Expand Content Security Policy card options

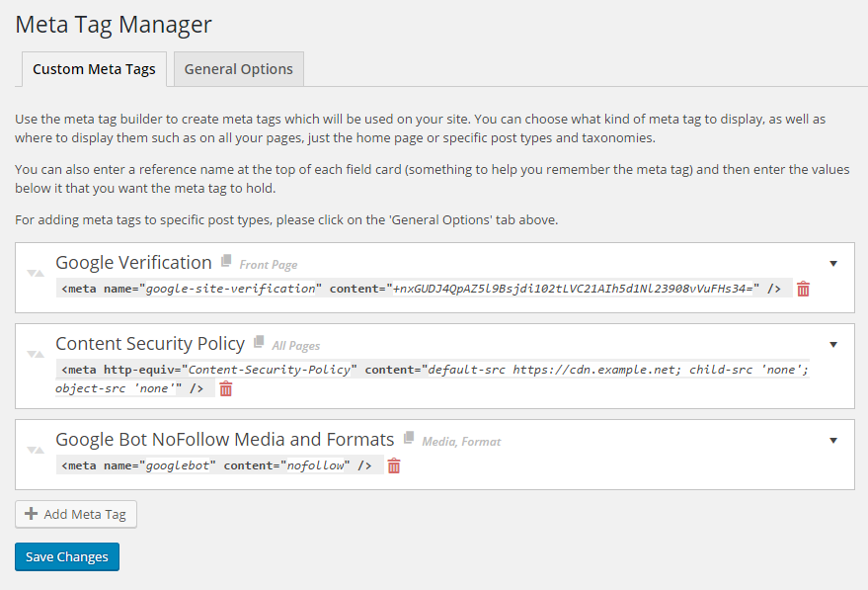click(x=833, y=345)
